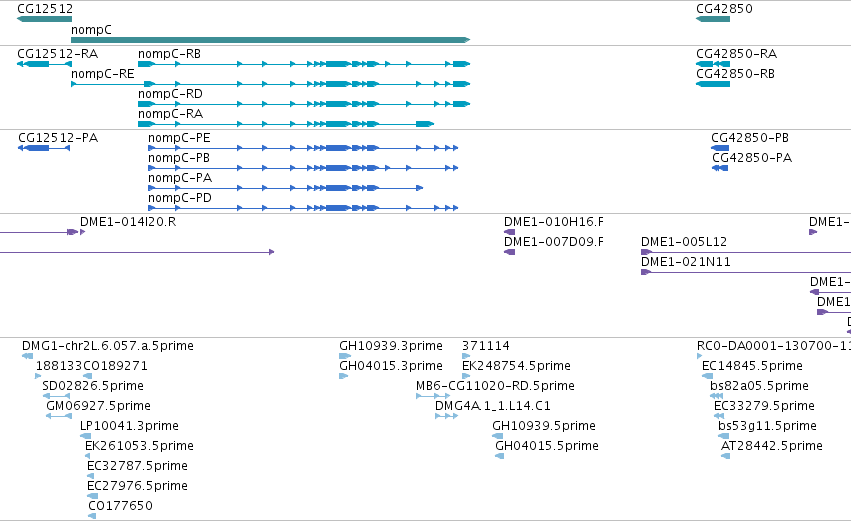
Task: Select the EC14845.5prime EST label
Action: [x=752, y=366]
